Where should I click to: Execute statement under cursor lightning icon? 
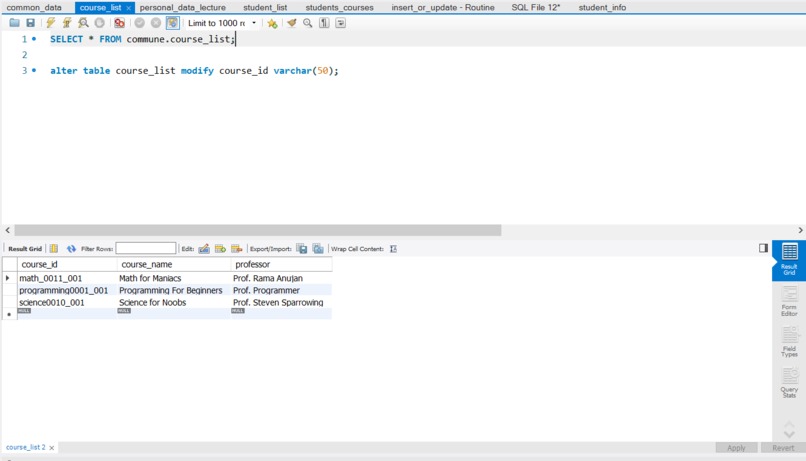click(x=67, y=23)
